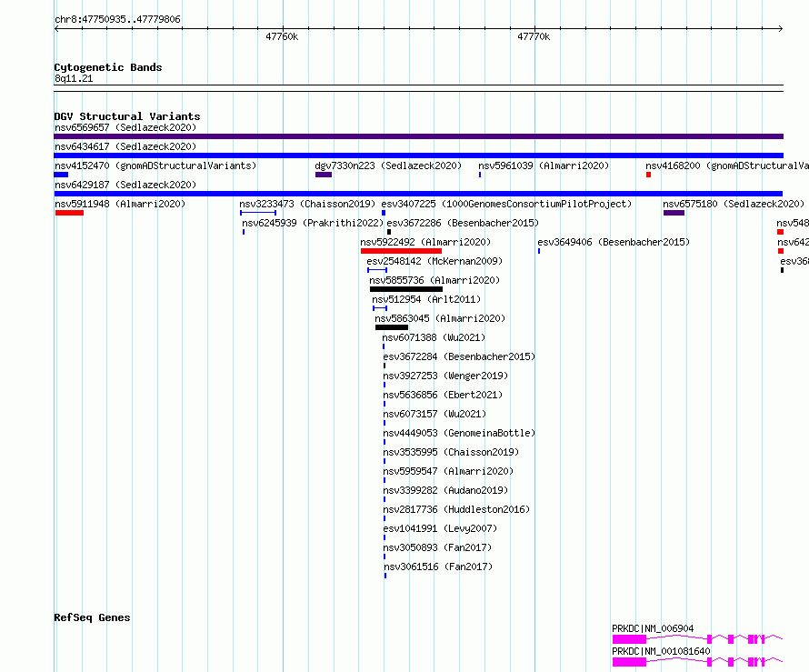This screenshot has height=672, width=809.
Task: Select the small red nsv4168200 marker
Action: coord(648,175)
